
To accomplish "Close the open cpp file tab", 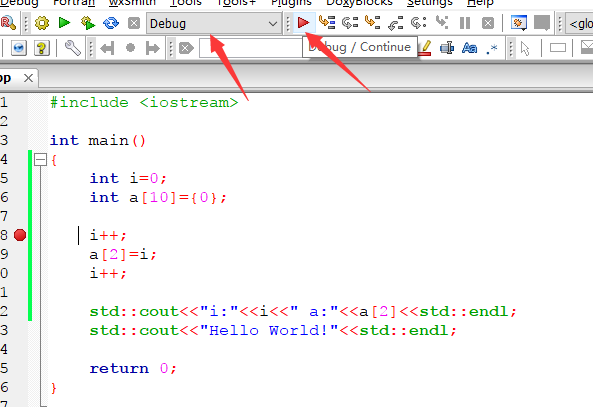I will (28, 78).
